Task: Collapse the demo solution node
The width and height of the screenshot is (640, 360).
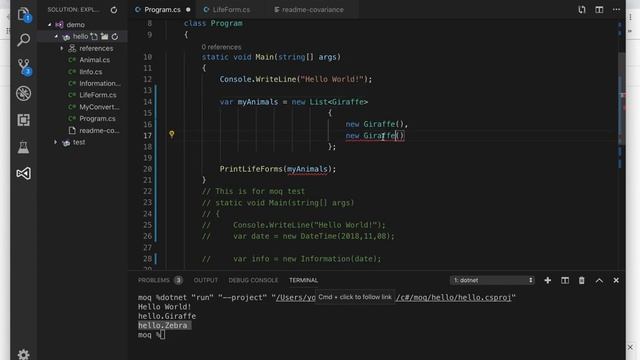Action: pyautogui.click(x=50, y=24)
